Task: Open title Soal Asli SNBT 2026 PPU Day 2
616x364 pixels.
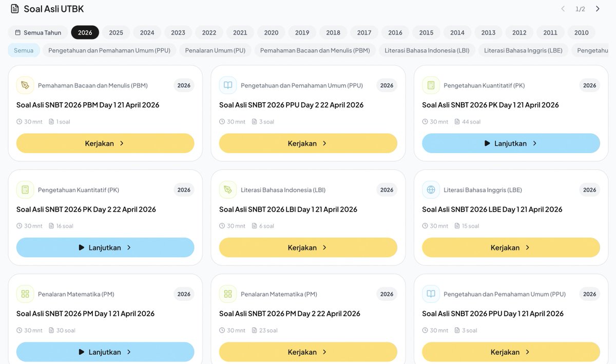Action: pyautogui.click(x=291, y=105)
